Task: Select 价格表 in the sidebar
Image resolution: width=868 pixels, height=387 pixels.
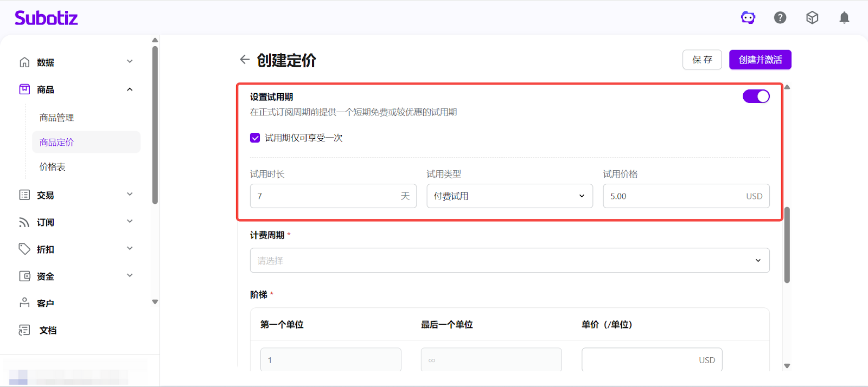Action: pyautogui.click(x=53, y=167)
